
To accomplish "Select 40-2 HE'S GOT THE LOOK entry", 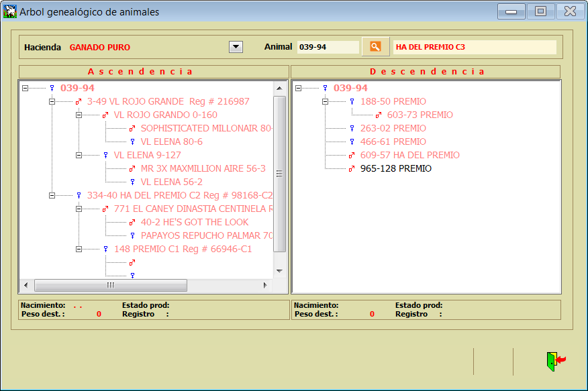I will [x=194, y=222].
